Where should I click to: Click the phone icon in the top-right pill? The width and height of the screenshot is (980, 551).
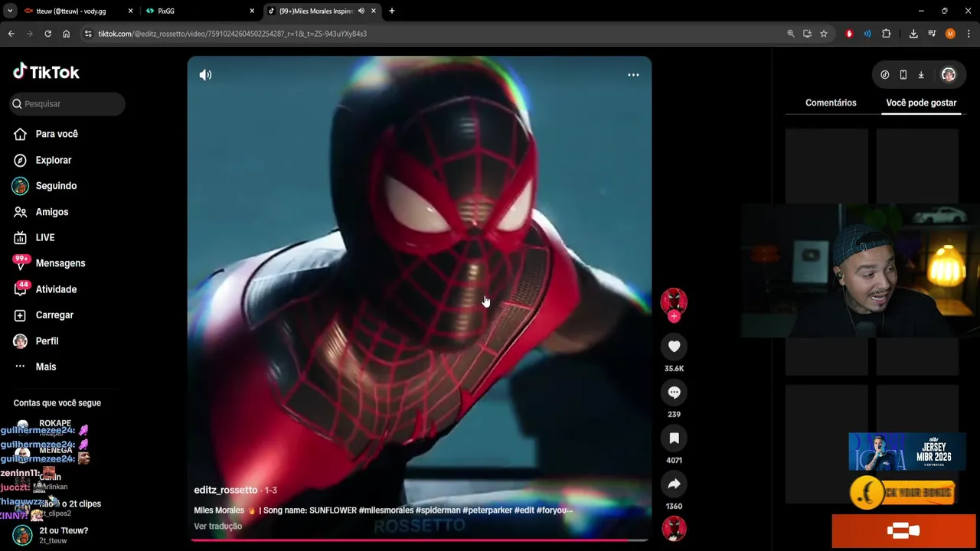pos(903,75)
